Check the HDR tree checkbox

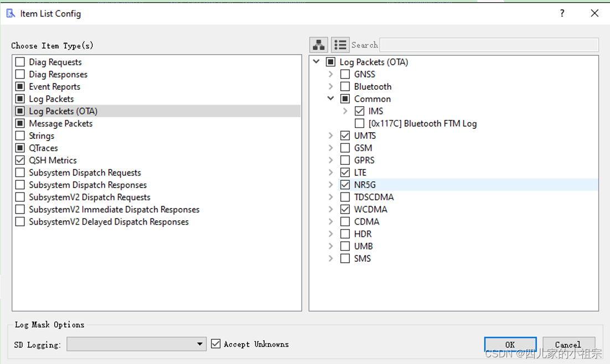click(x=345, y=233)
